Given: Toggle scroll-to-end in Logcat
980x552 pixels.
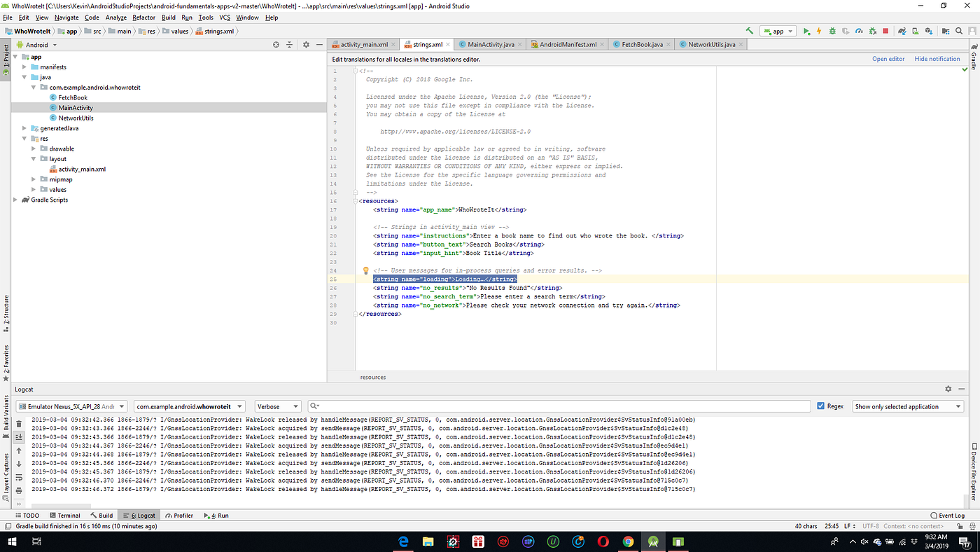Looking at the screenshot, I should click(18, 437).
